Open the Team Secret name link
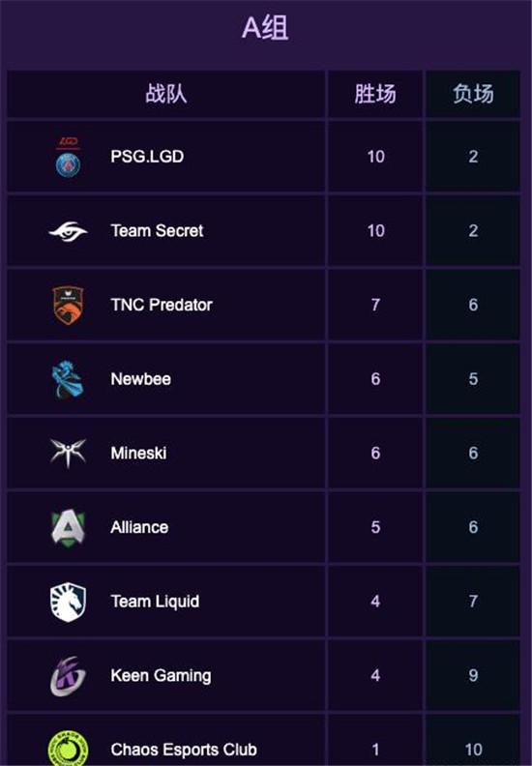This screenshot has height=766, width=532. tap(157, 230)
